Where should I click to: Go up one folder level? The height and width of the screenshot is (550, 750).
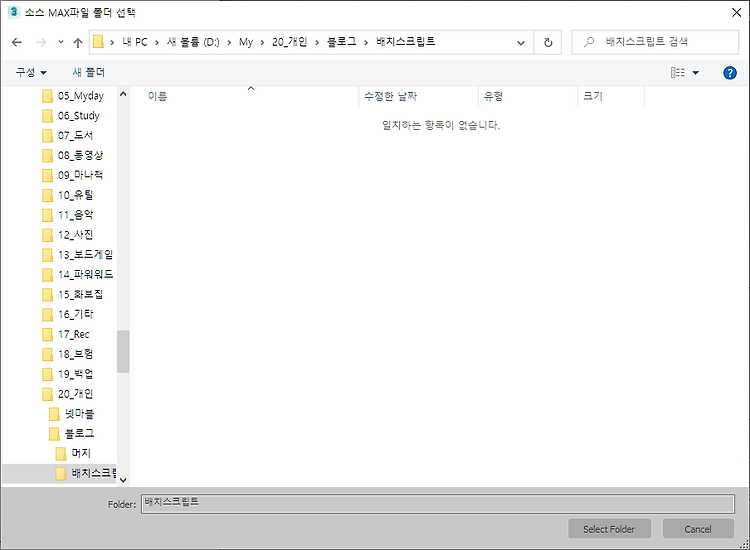[78, 43]
